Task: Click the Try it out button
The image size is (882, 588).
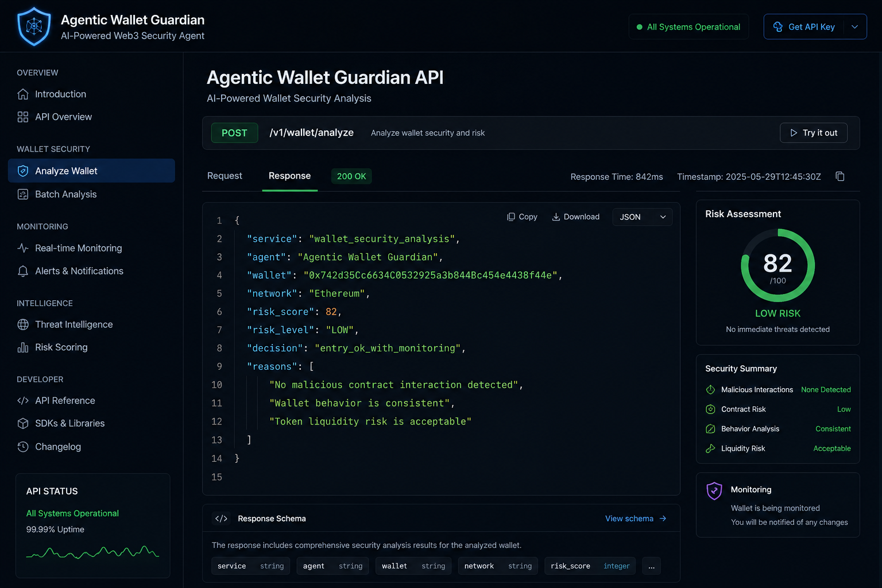Action: click(813, 133)
